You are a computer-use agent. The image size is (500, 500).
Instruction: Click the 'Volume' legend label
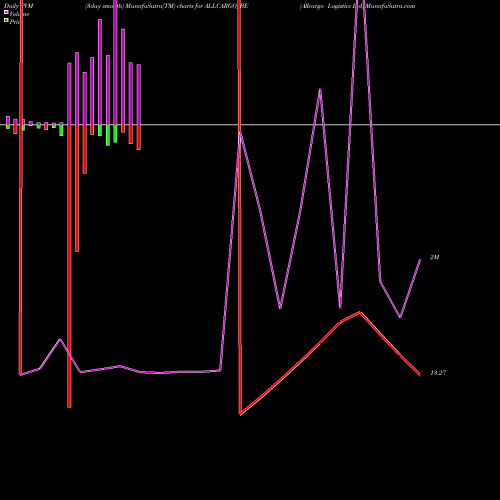tap(19, 14)
